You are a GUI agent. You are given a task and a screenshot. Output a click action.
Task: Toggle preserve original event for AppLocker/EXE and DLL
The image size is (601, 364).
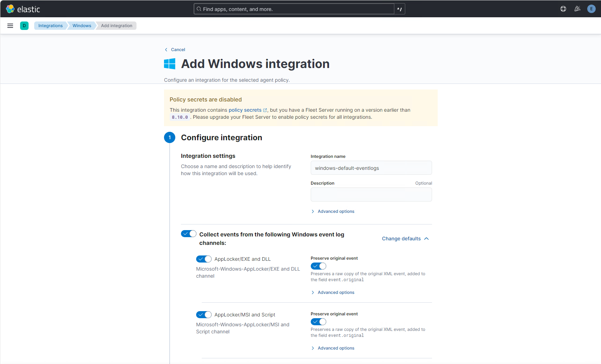tap(318, 266)
